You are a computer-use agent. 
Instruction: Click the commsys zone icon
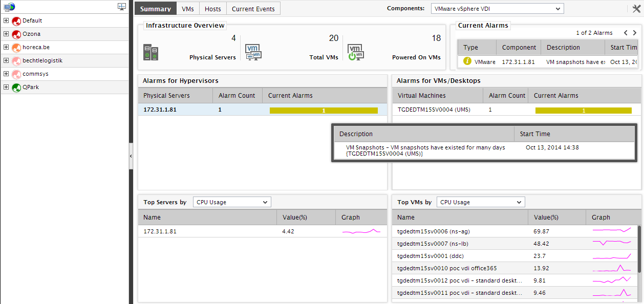(x=16, y=74)
